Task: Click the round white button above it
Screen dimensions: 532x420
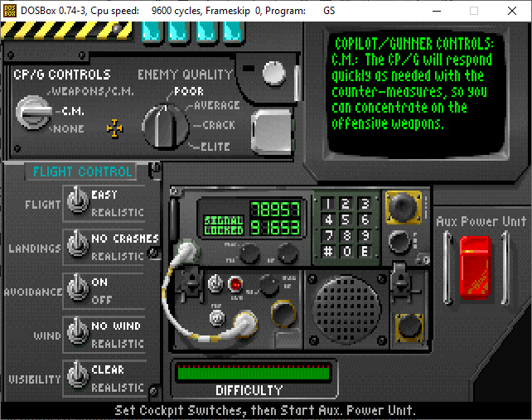Action: coord(274,73)
